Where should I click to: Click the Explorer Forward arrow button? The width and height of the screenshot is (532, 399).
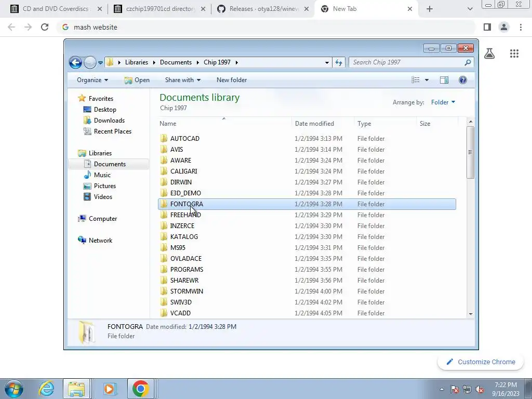coord(90,62)
